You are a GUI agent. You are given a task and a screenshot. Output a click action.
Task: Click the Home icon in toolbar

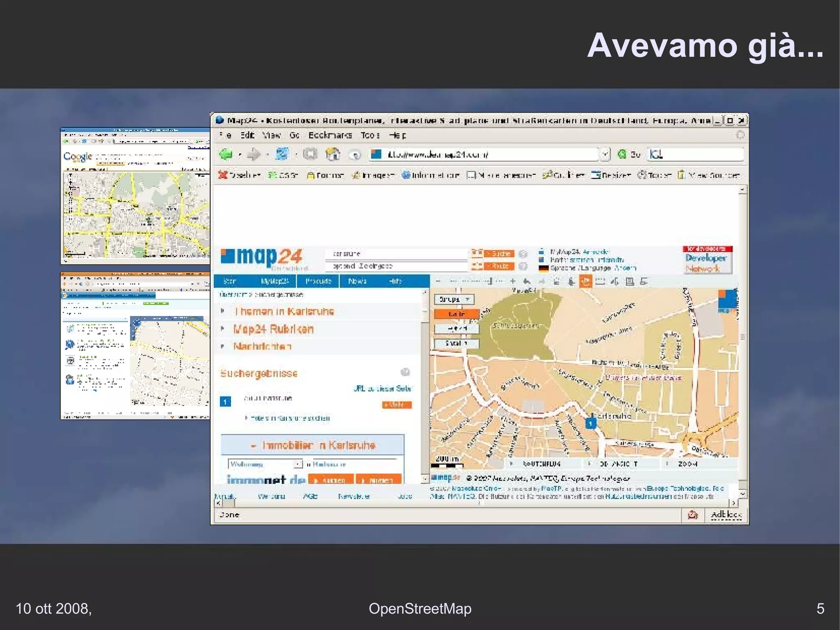click(333, 154)
